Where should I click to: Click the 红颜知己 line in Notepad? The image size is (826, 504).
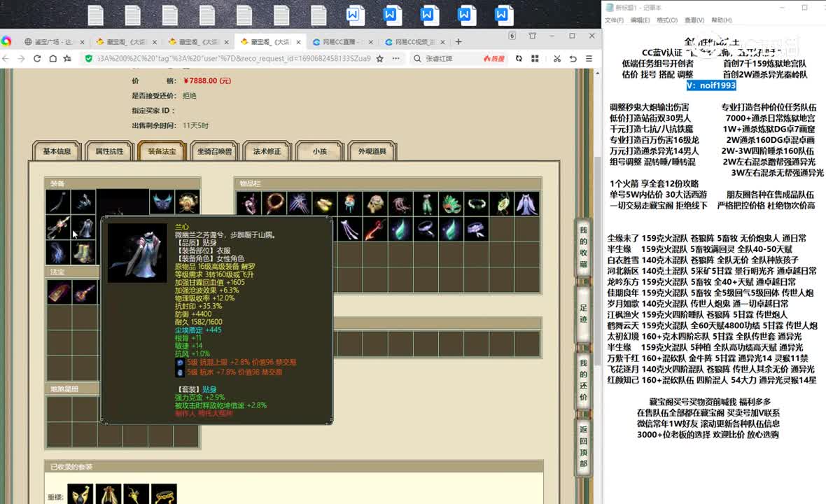(x=712, y=379)
